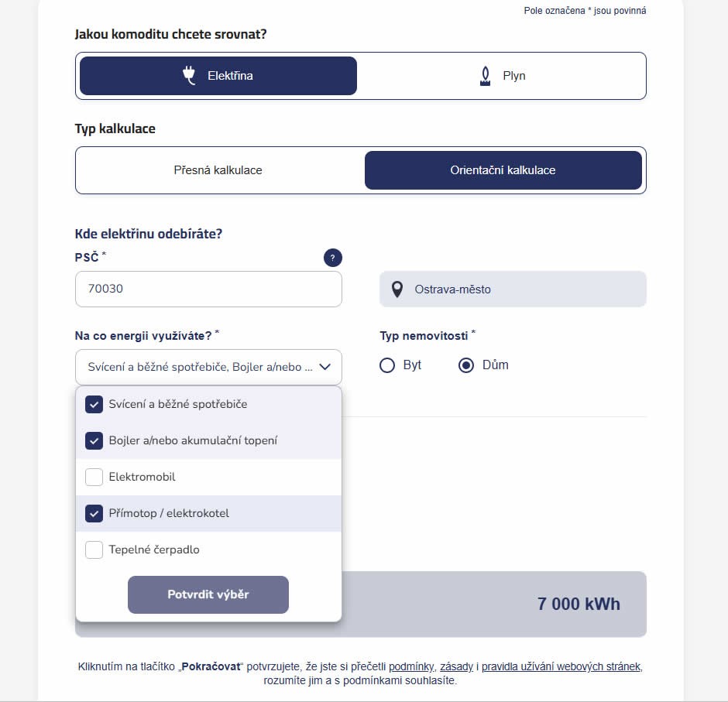Check the Elektromobil option
Screen dimensions: 728x702
tap(94, 477)
